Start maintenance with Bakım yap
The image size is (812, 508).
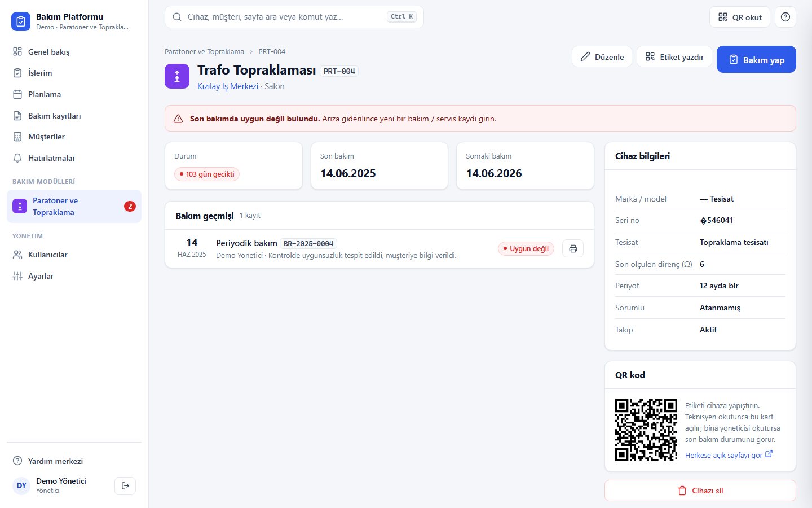[x=756, y=59]
